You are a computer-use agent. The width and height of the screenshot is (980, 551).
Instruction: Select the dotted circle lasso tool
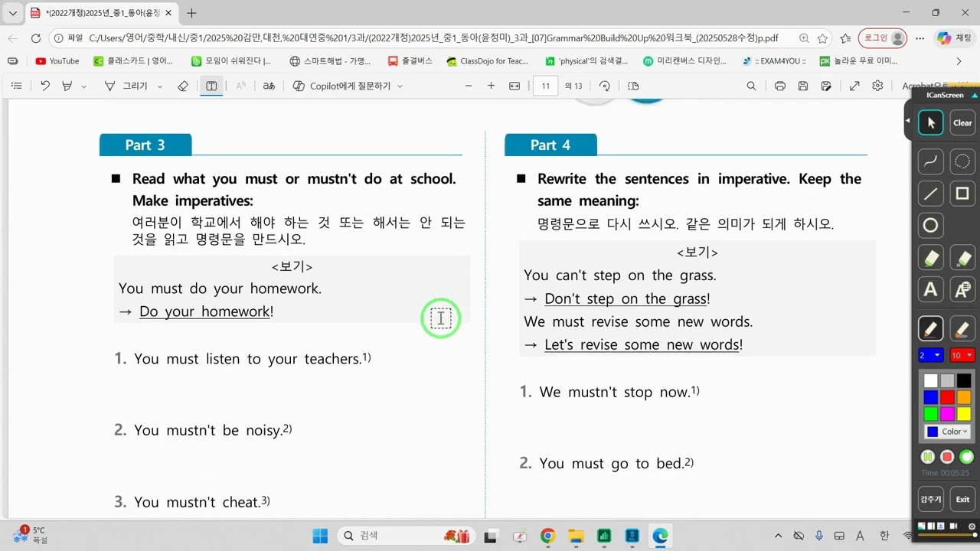point(962,161)
